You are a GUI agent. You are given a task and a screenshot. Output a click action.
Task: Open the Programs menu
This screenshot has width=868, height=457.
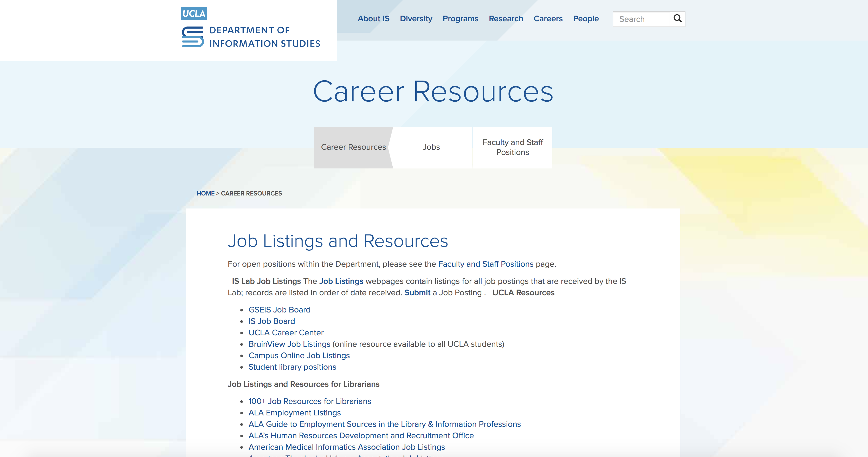[x=460, y=18]
